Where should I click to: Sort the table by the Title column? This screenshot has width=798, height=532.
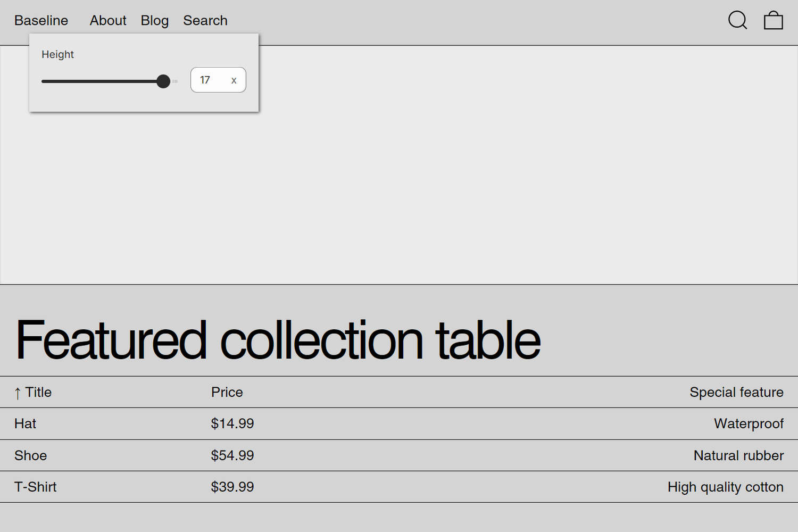point(37,392)
